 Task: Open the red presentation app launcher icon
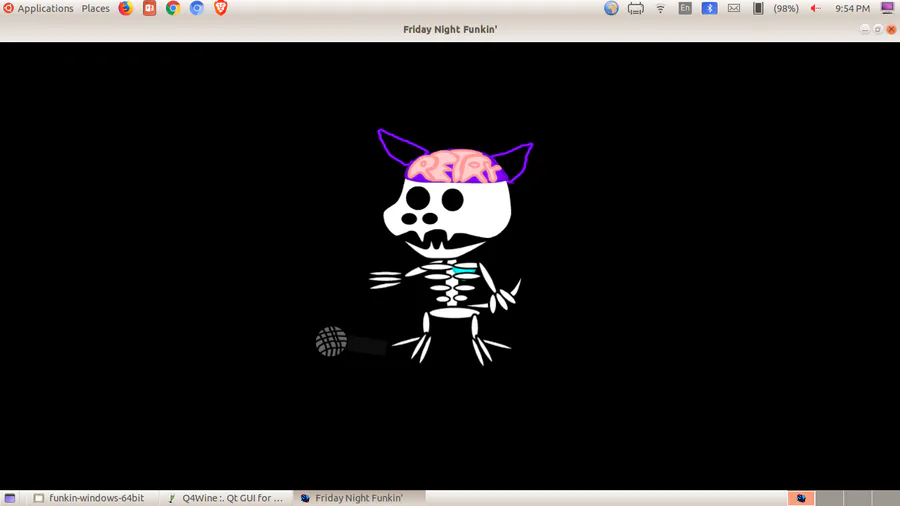click(149, 8)
